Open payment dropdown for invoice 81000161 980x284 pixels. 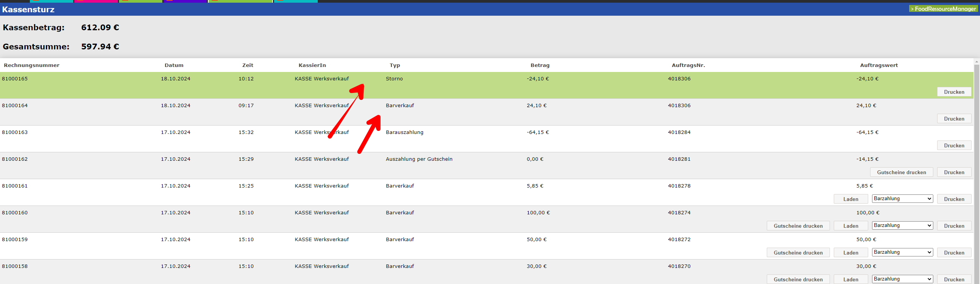coord(902,199)
